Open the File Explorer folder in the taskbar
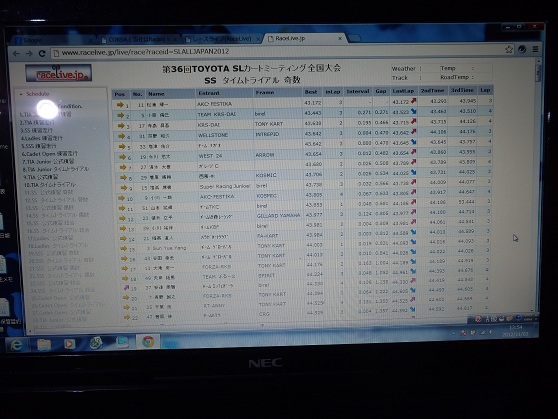 tap(44, 344)
